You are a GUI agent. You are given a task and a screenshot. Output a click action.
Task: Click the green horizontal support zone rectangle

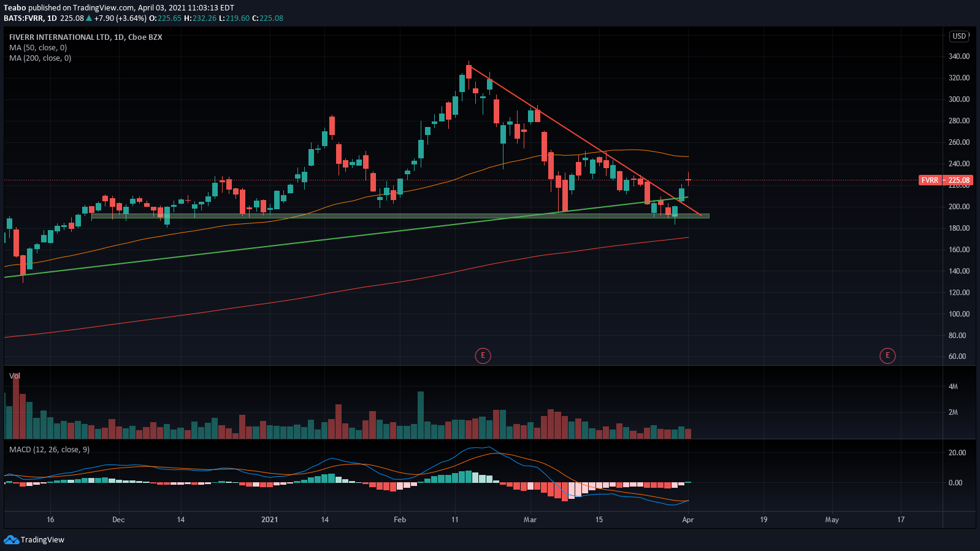[400, 216]
